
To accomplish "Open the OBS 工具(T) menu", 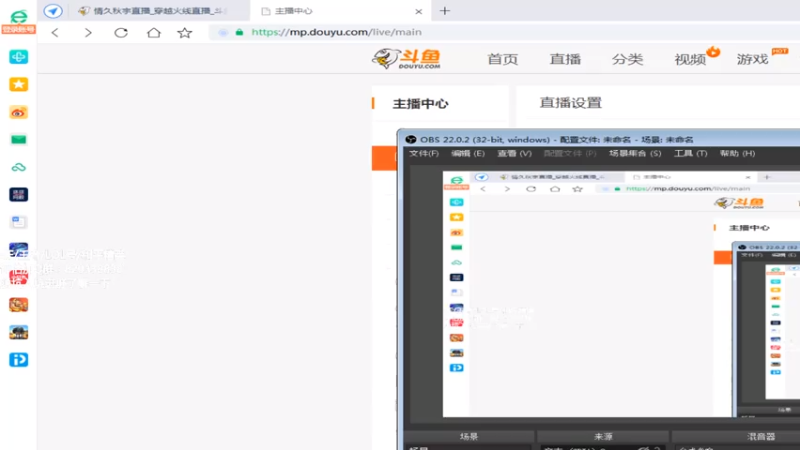I will click(x=691, y=154).
